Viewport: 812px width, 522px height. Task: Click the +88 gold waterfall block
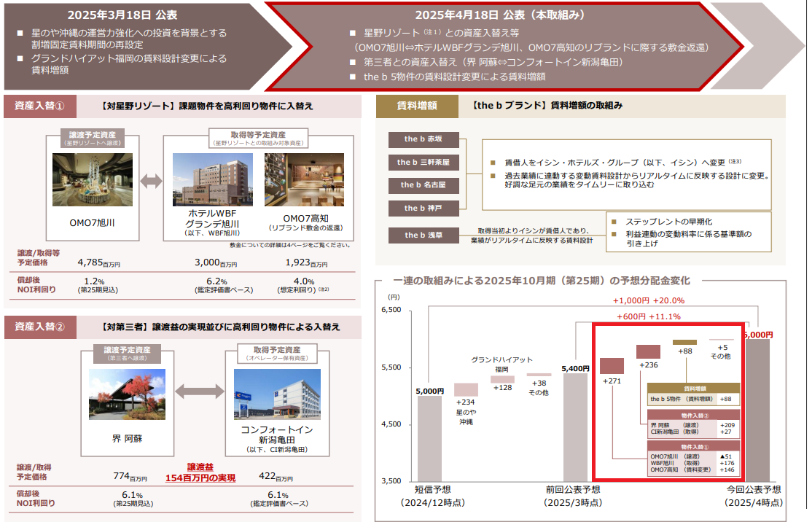(x=684, y=343)
